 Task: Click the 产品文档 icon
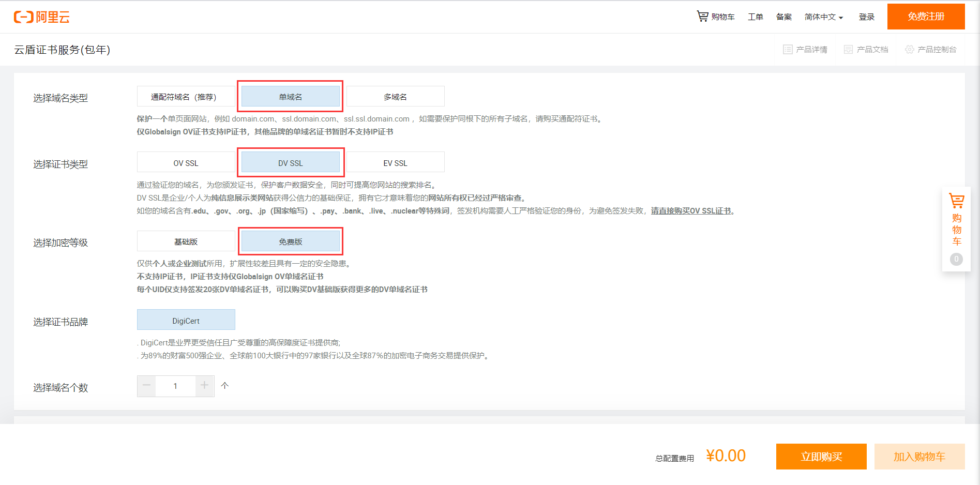(x=848, y=50)
